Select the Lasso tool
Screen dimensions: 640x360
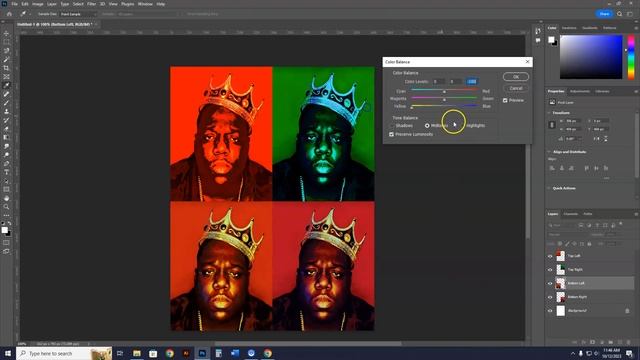point(6,51)
